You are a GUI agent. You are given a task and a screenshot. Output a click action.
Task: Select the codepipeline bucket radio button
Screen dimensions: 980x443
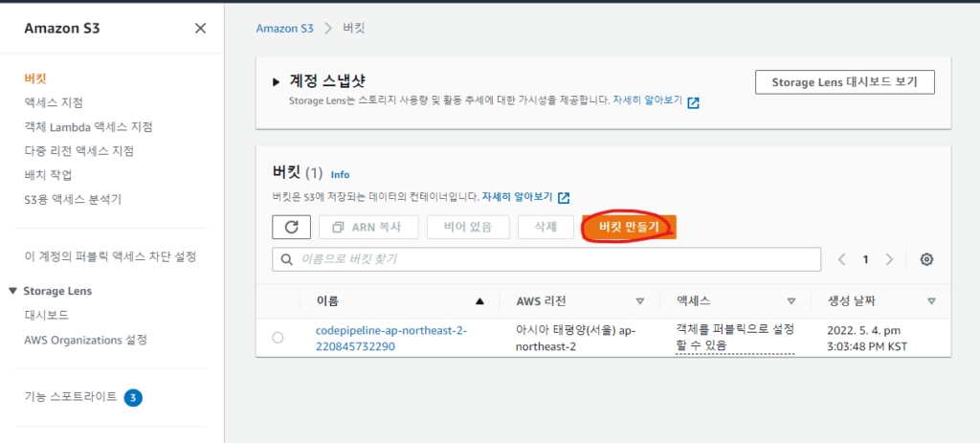pos(278,338)
